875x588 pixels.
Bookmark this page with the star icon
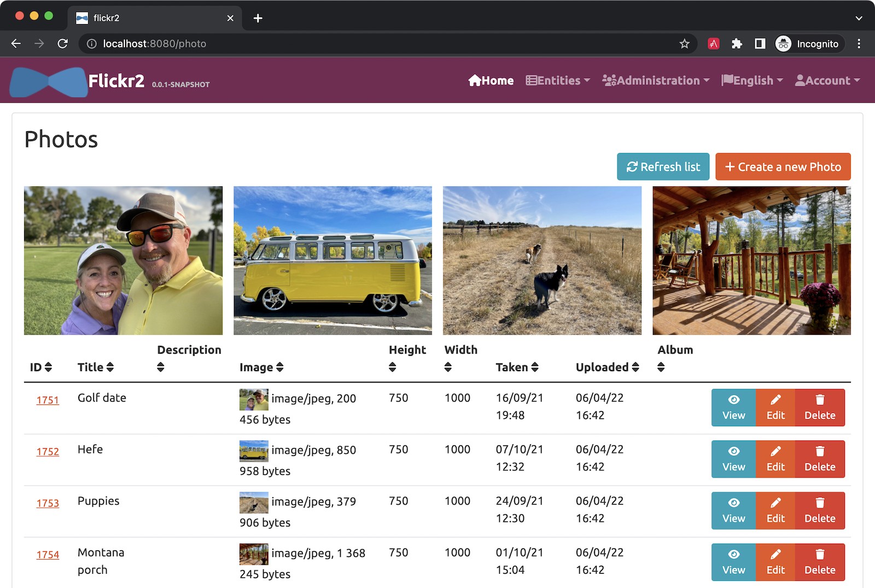684,44
